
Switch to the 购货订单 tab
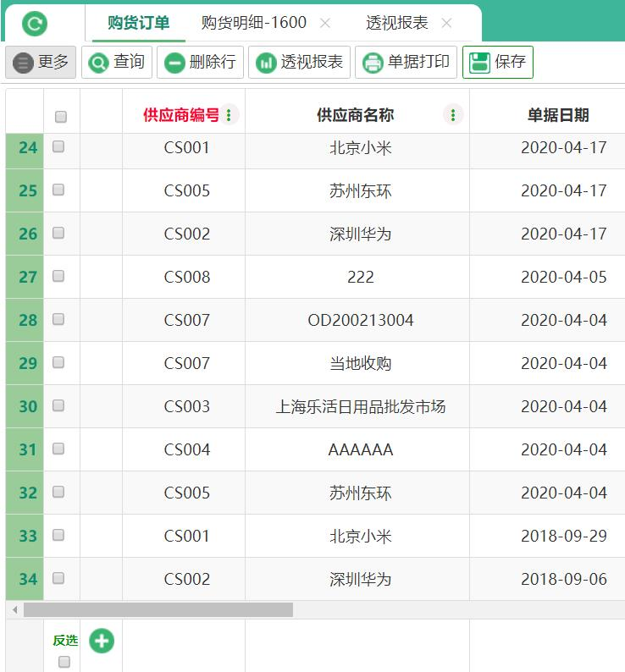(x=138, y=24)
